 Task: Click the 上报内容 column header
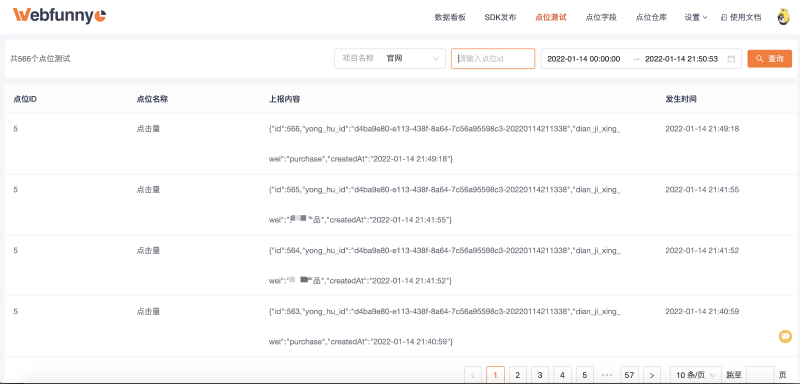point(284,99)
